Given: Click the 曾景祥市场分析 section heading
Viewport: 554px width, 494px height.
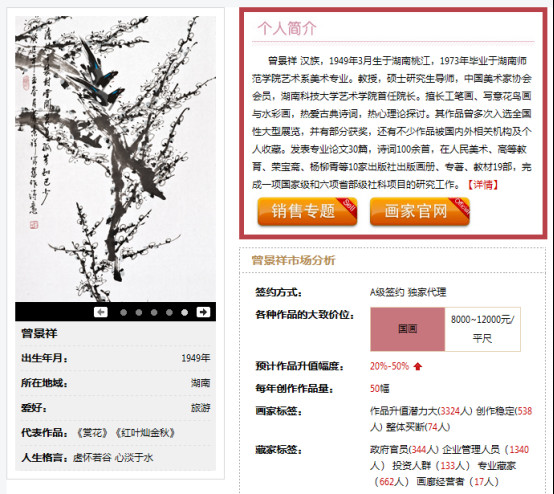Looking at the screenshot, I should [293, 260].
